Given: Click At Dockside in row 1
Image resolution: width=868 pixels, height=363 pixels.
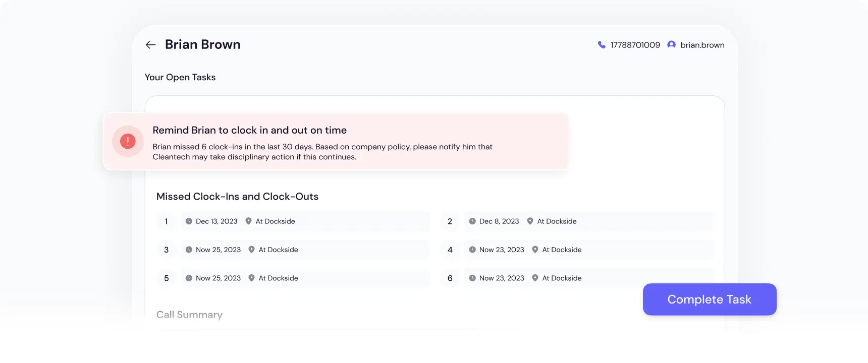Looking at the screenshot, I should coord(275,221).
